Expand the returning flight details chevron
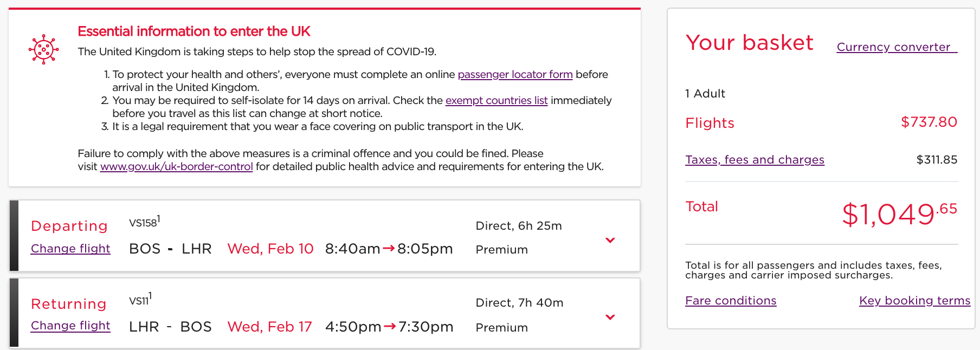 (x=610, y=317)
